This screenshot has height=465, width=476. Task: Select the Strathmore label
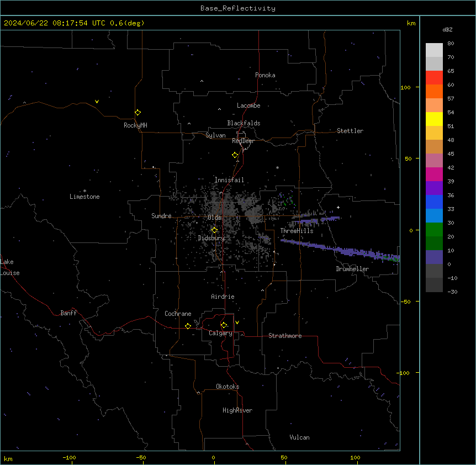coord(285,336)
